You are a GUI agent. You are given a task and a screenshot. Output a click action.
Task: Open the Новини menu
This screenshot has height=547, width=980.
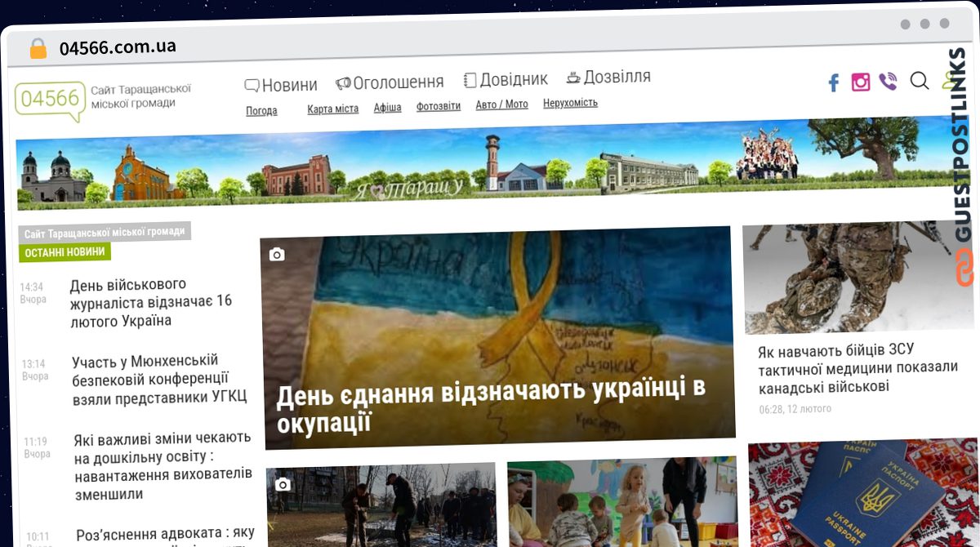coord(281,84)
